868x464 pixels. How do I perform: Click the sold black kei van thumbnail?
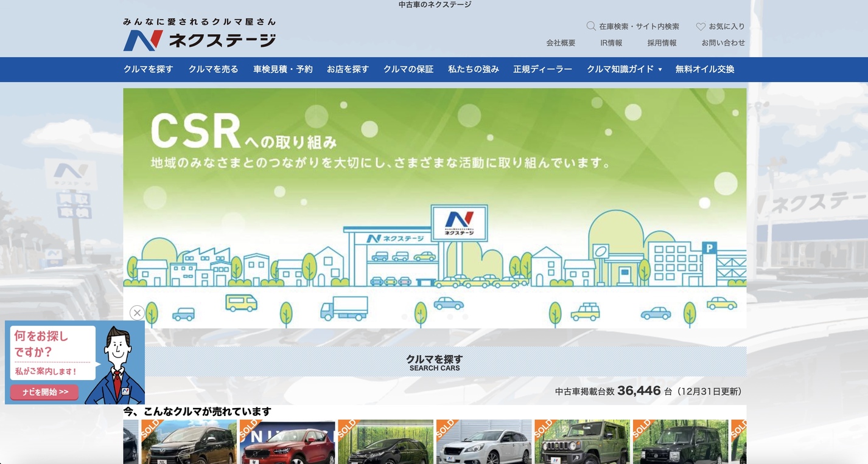click(681, 442)
